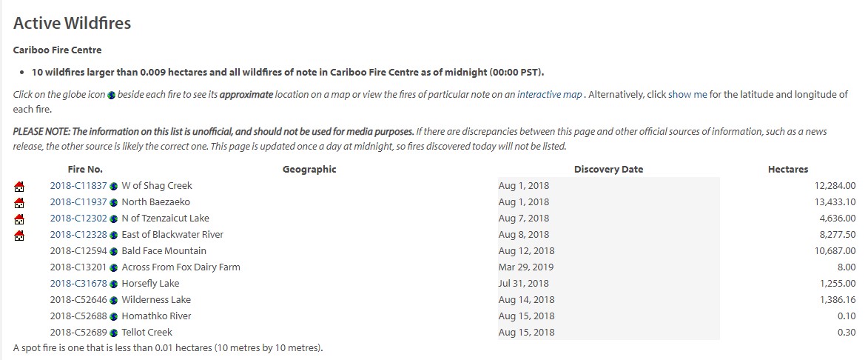
Task: Click house icon beside East of Blackwater River
Action: point(19,236)
